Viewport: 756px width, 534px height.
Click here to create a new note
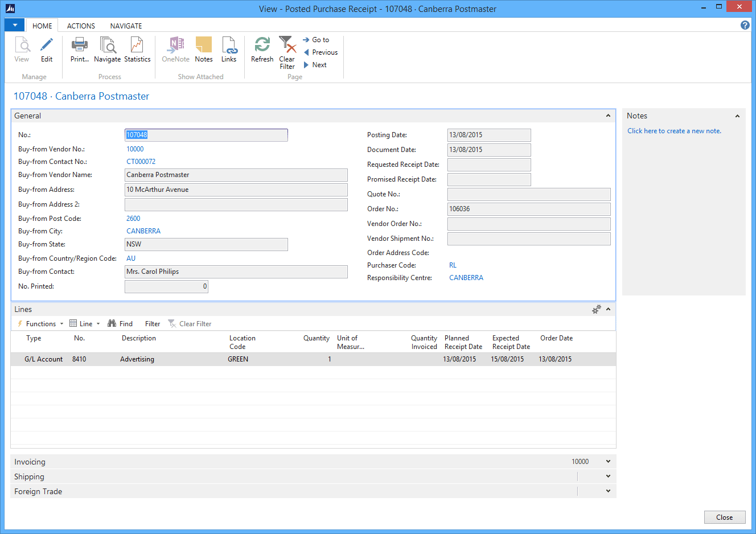coord(674,131)
